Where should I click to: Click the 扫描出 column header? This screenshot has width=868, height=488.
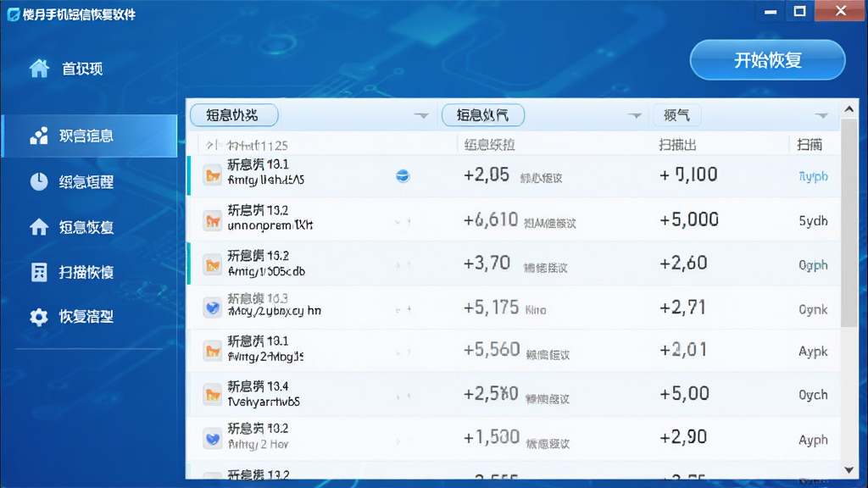677,145
